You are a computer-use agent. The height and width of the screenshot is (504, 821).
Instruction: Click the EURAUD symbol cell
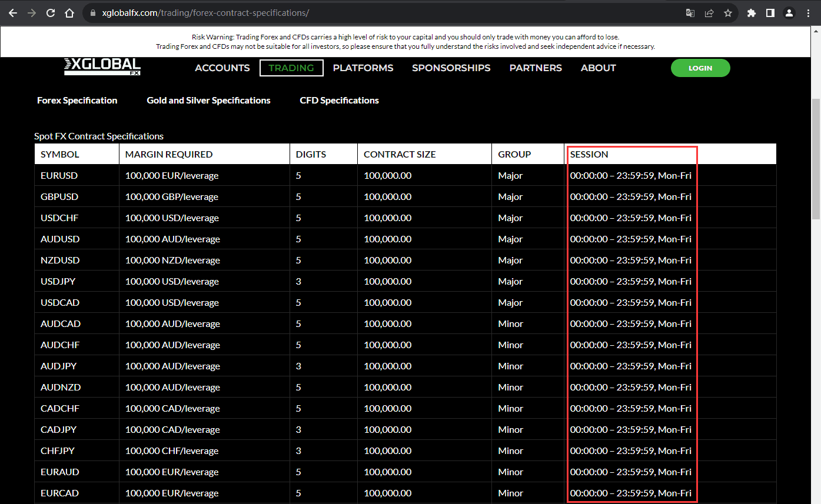coord(77,472)
